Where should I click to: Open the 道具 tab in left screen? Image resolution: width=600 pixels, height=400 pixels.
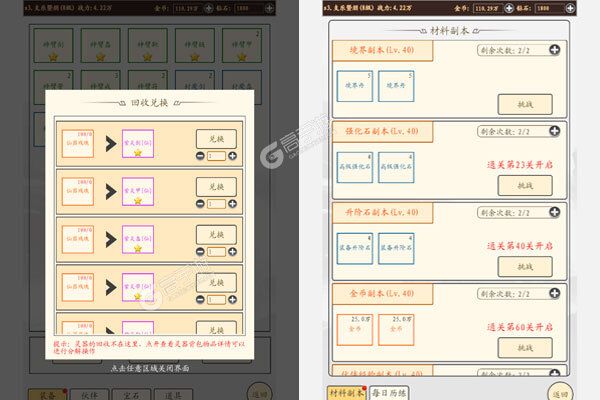[x=173, y=394]
